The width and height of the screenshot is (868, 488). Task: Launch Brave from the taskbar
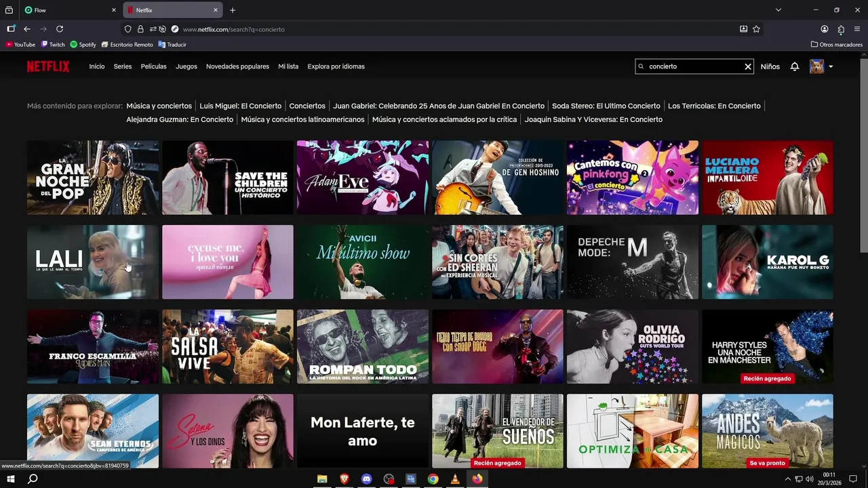point(344,479)
